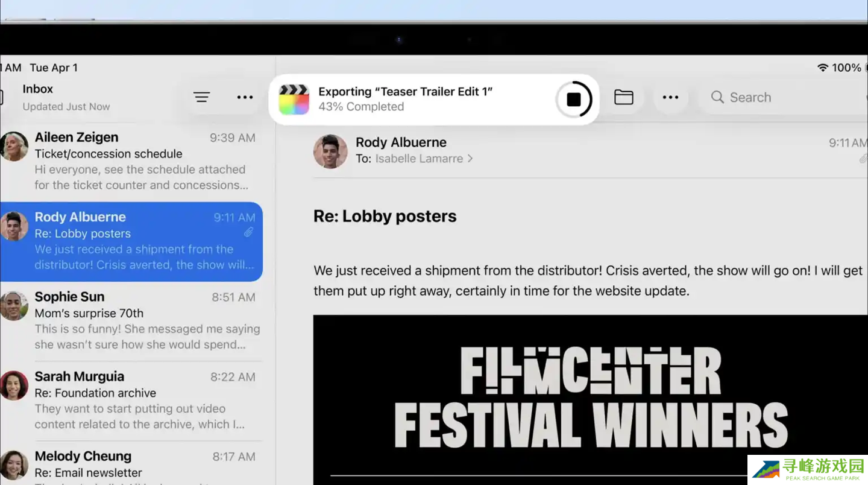The width and height of the screenshot is (868, 485).
Task: Click the Final Cut Pro app icon
Action: click(x=294, y=100)
